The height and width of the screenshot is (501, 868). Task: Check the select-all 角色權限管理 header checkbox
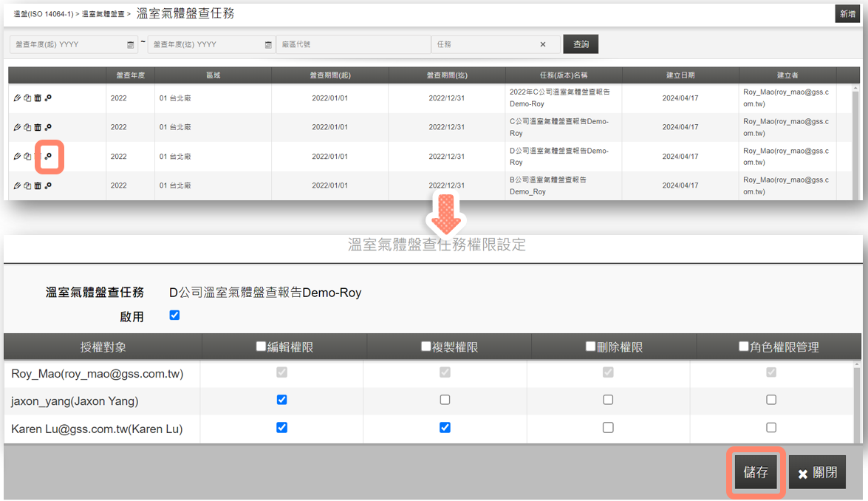click(745, 347)
